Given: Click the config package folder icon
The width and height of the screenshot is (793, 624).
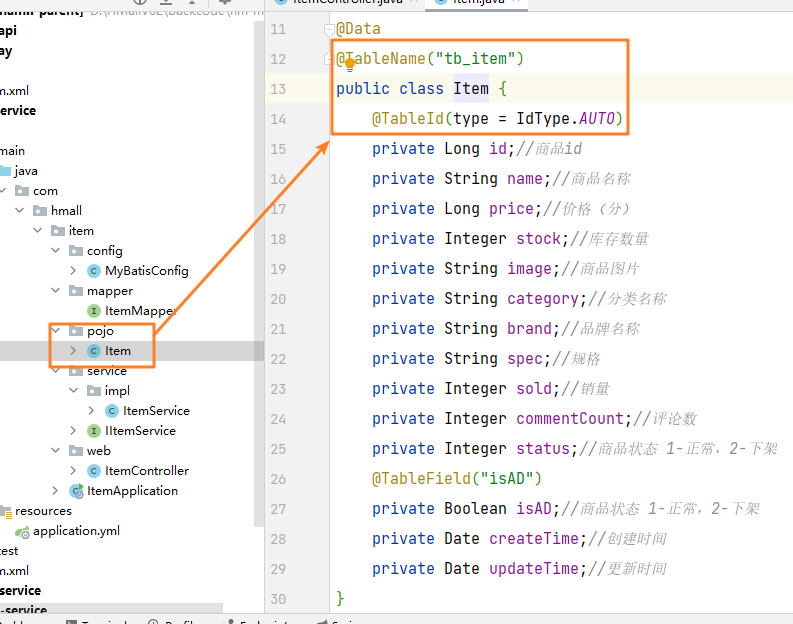Looking at the screenshot, I should pos(76,251).
